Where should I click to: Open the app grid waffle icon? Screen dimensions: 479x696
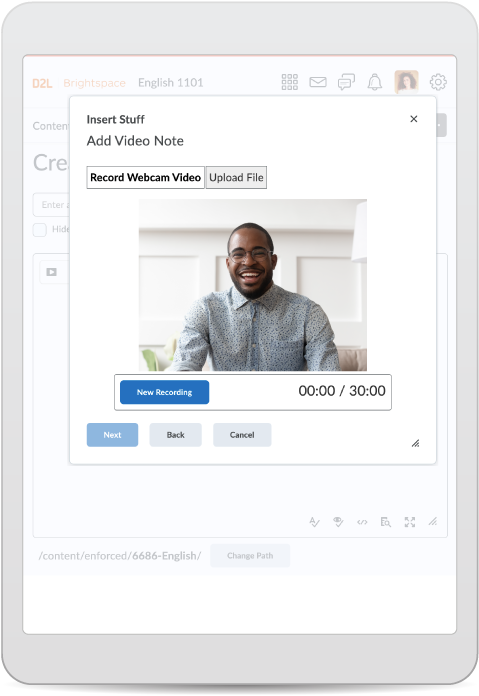[x=289, y=82]
